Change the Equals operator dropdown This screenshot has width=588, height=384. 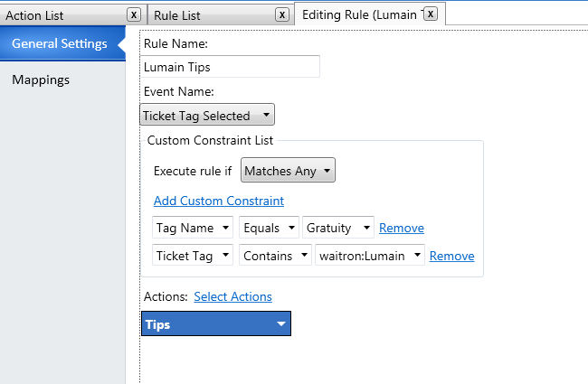point(269,229)
